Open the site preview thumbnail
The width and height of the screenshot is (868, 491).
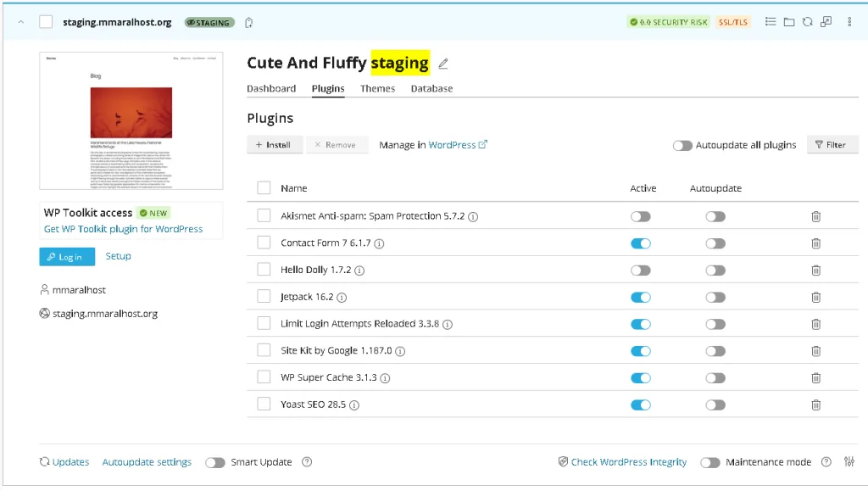click(x=131, y=120)
